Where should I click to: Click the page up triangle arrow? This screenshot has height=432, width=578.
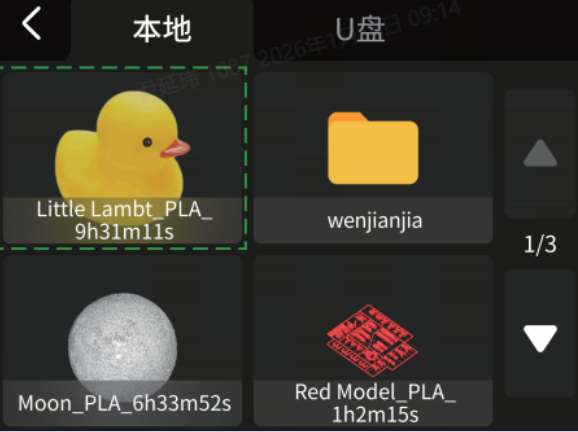click(x=540, y=153)
